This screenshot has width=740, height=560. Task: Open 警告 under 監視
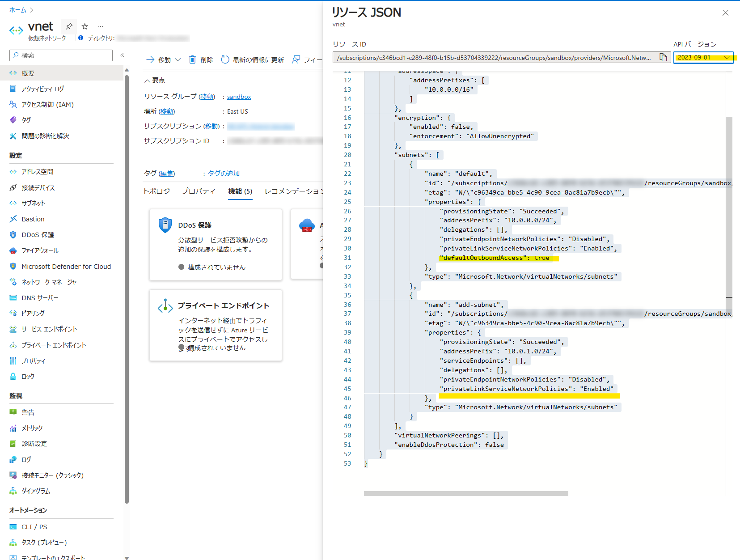(28, 412)
